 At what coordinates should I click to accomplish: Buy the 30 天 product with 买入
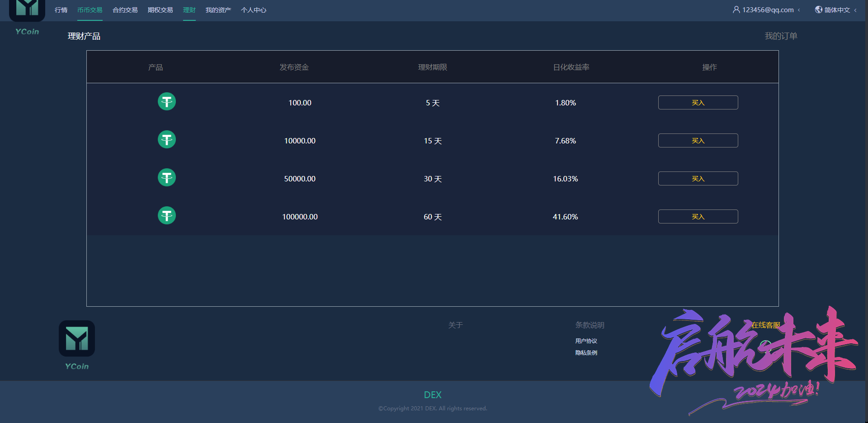[698, 179]
